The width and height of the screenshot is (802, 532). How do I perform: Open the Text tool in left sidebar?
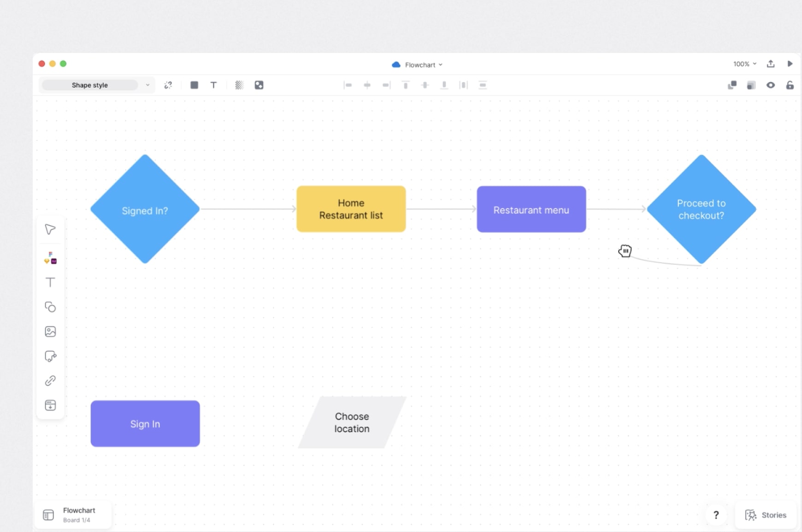click(x=50, y=282)
